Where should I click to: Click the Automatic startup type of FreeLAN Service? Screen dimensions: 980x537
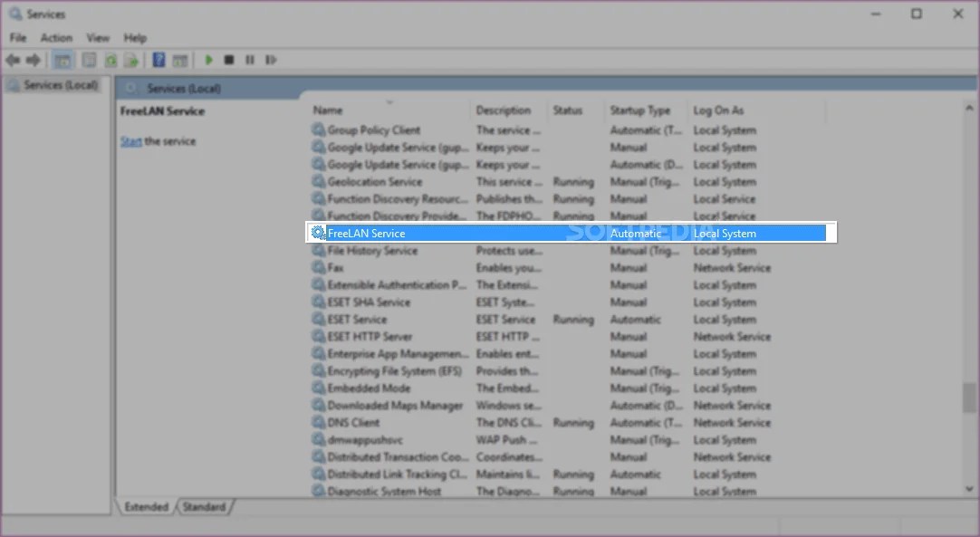pos(636,233)
